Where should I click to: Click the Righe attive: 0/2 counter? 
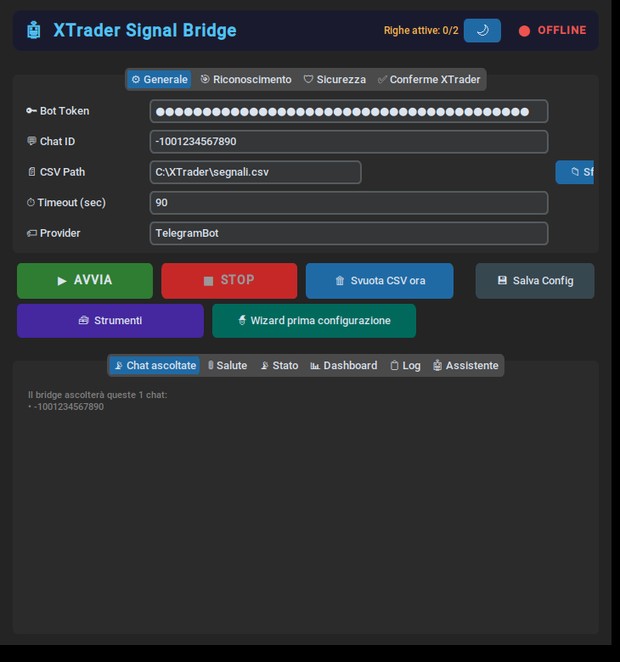pos(421,30)
